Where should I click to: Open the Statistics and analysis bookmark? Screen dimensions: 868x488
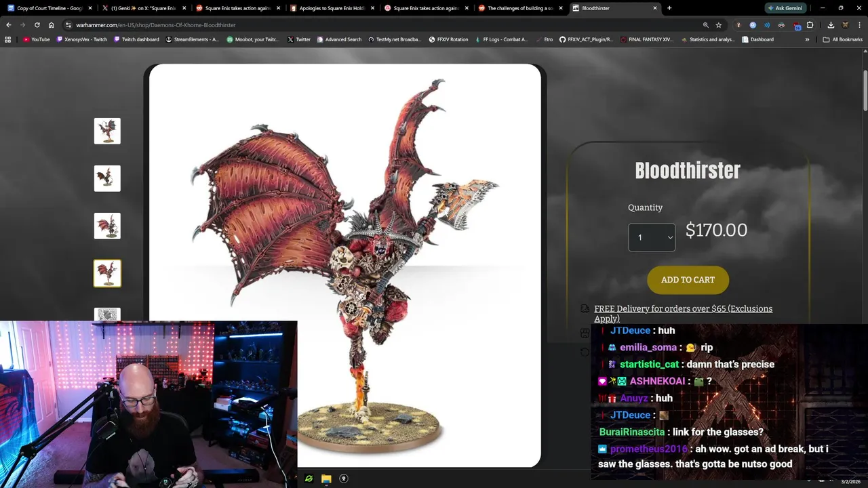tap(708, 39)
